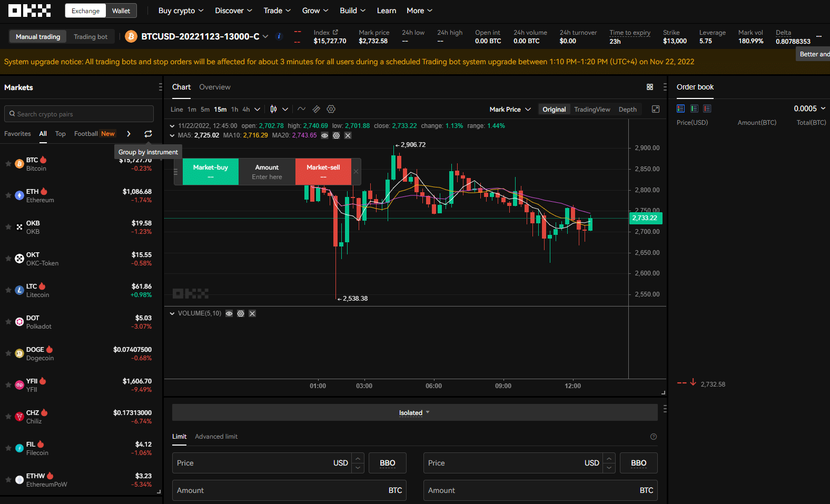Open chart settings gear in toolbar
Image resolution: width=830 pixels, height=504 pixels.
(331, 109)
